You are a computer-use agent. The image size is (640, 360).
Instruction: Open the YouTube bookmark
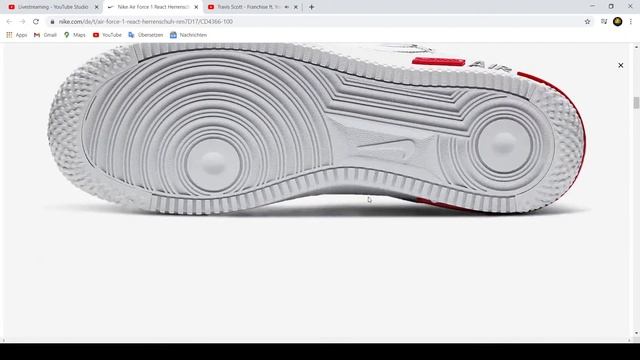[x=107, y=35]
